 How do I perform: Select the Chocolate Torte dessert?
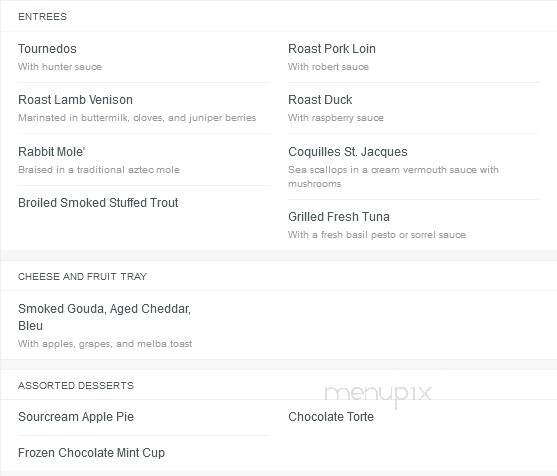(x=331, y=417)
